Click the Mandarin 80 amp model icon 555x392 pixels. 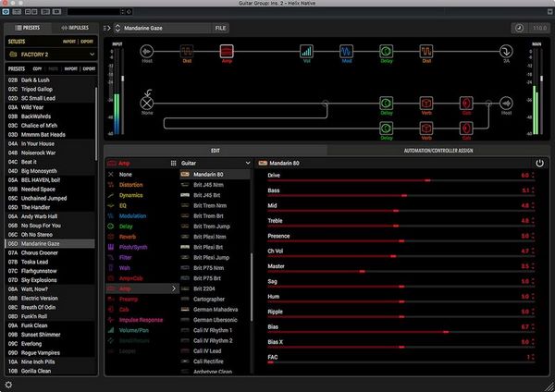point(185,174)
